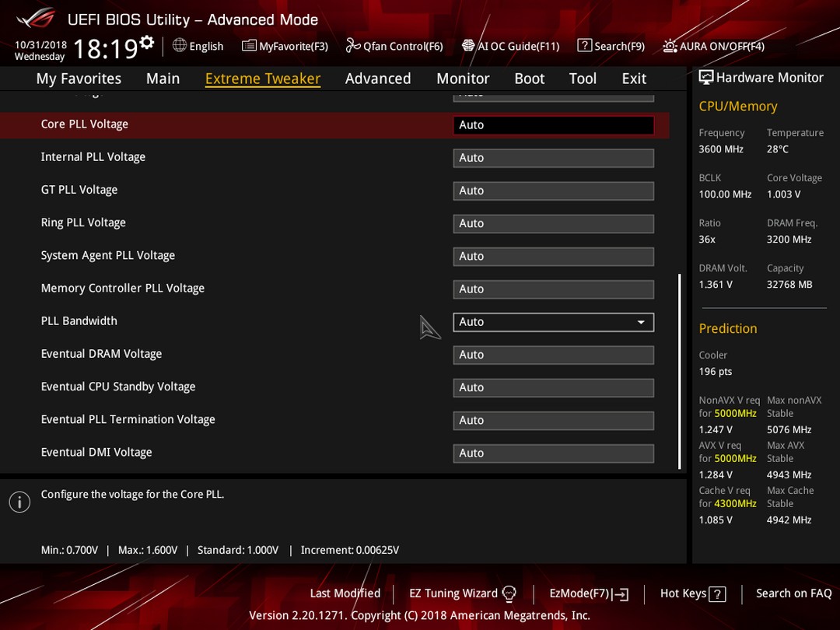Open MyFavorite(F3) list icon
Viewport: 840px width, 630px height.
point(249,46)
